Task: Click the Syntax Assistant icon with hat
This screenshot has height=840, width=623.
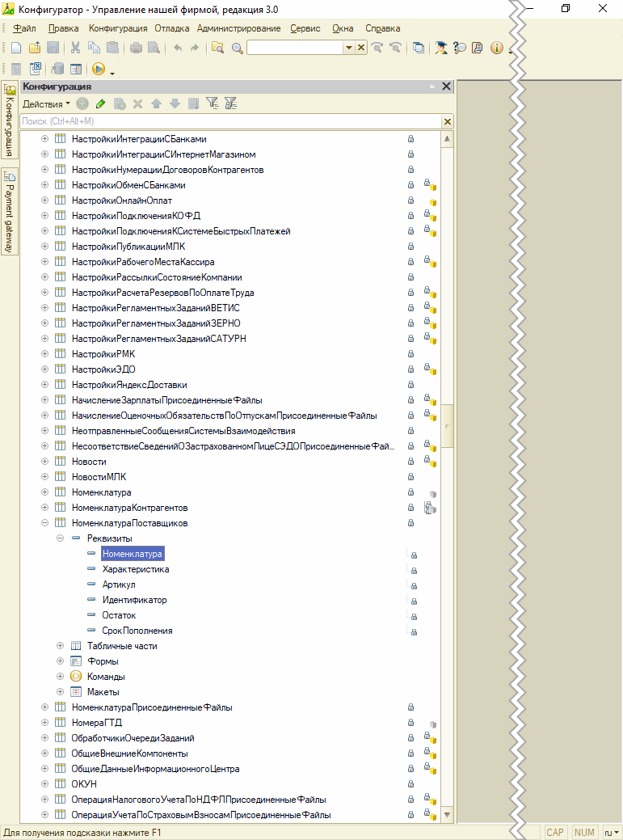Action: pyautogui.click(x=440, y=48)
